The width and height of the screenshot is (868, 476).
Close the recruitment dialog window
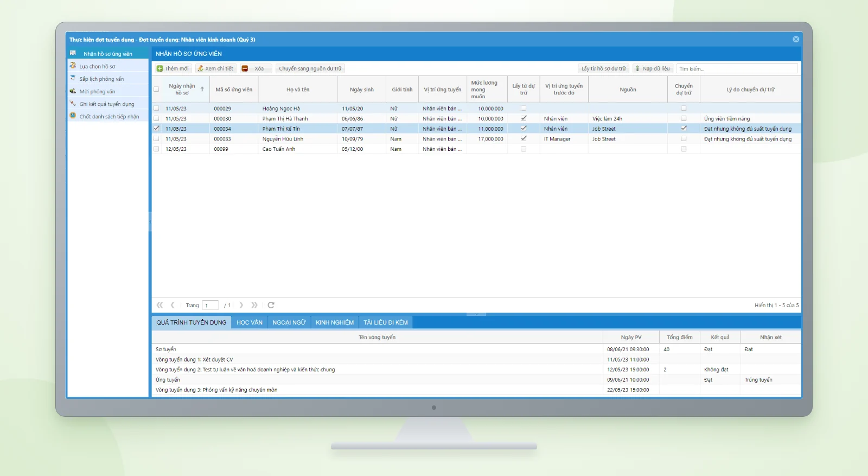coord(796,39)
